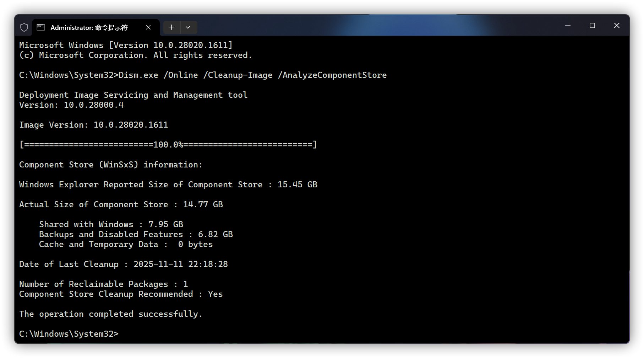Click the Command Prompt tab icon
This screenshot has width=644, height=358.
tap(41, 27)
